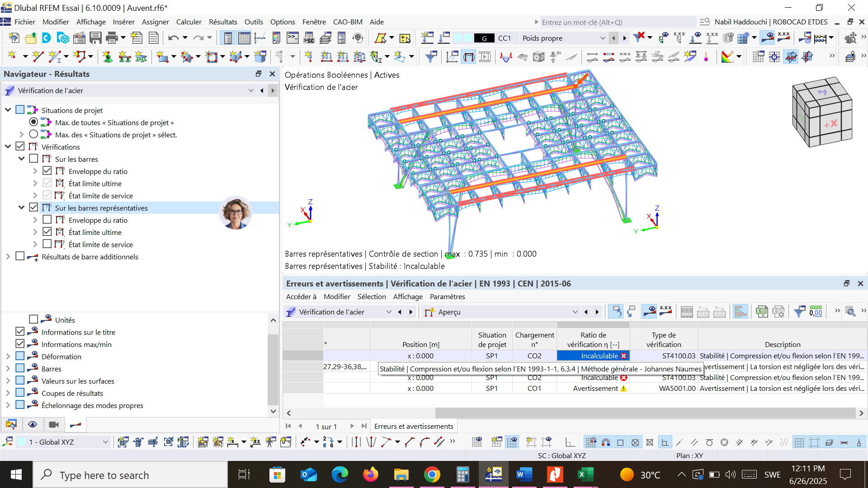Click the new nodal support icon

[108, 56]
